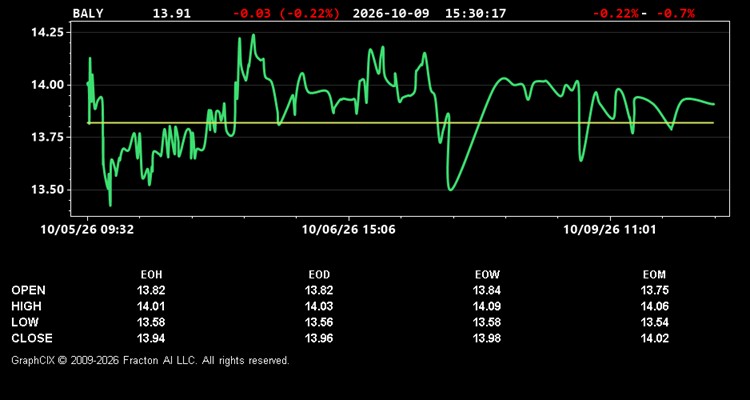Click the EOD high value 14.03

pyautogui.click(x=319, y=306)
